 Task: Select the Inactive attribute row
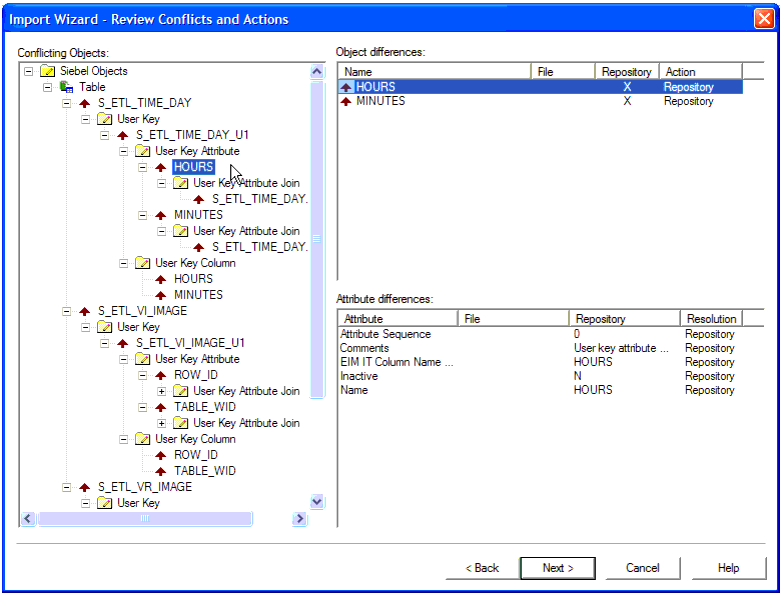click(x=540, y=376)
